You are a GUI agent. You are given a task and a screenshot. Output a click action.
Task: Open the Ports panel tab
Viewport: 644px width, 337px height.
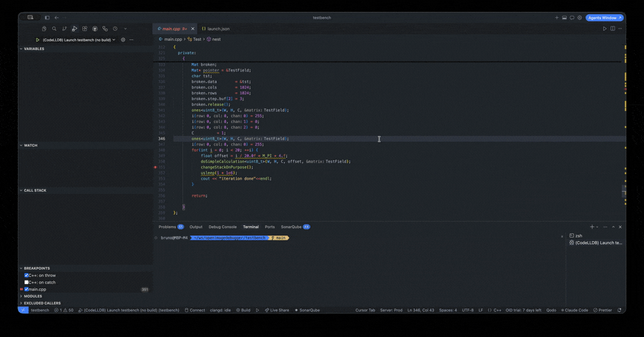[x=270, y=227]
